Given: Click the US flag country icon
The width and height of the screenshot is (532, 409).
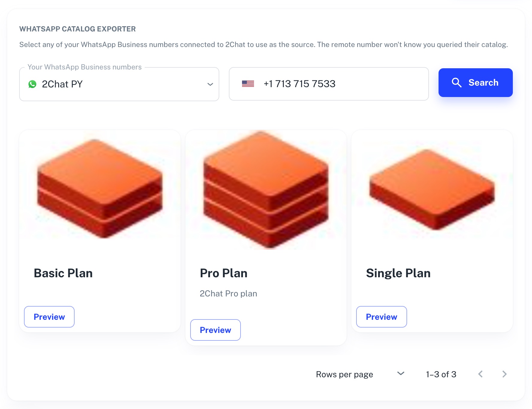Looking at the screenshot, I should tap(248, 84).
